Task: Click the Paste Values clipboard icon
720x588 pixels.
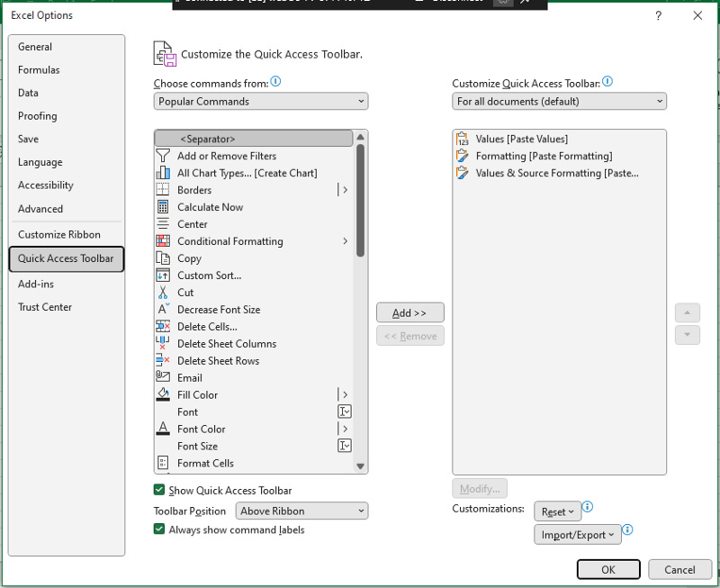Action: click(463, 139)
